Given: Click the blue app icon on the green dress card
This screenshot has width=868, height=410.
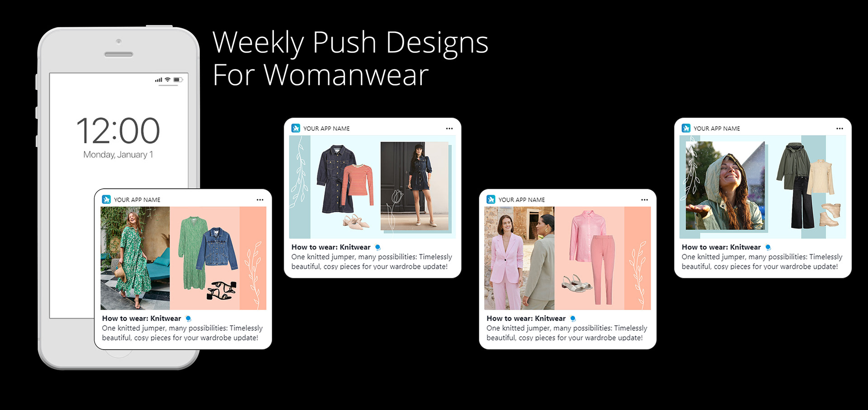Looking at the screenshot, I should pyautogui.click(x=106, y=200).
